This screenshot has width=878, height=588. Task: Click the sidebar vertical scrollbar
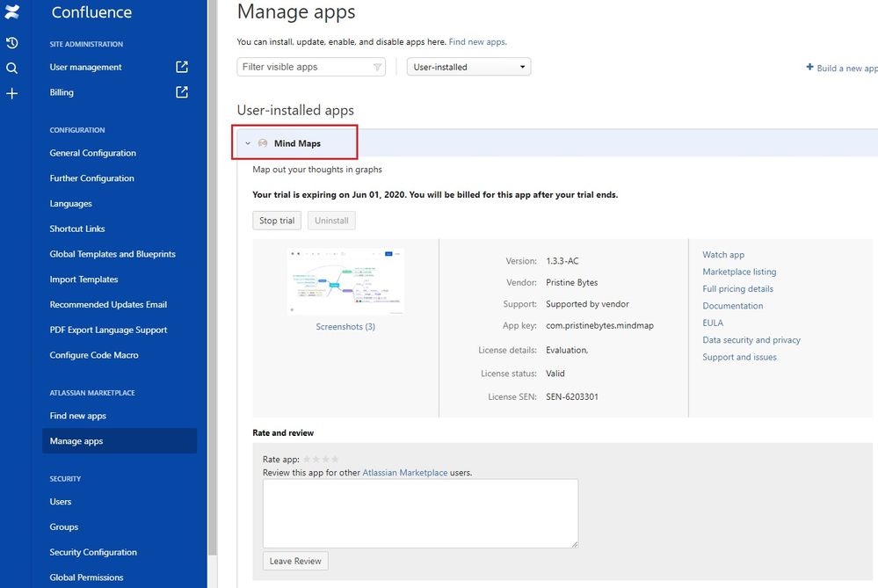(x=212, y=278)
